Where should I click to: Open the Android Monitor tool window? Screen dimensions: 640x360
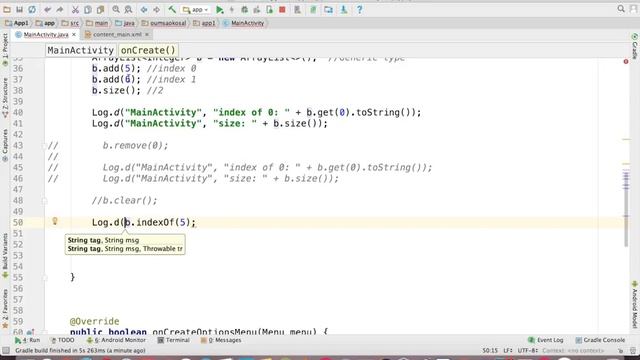pyautogui.click(x=116, y=340)
